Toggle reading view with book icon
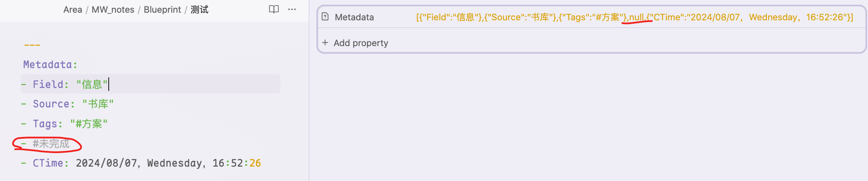 click(x=274, y=9)
